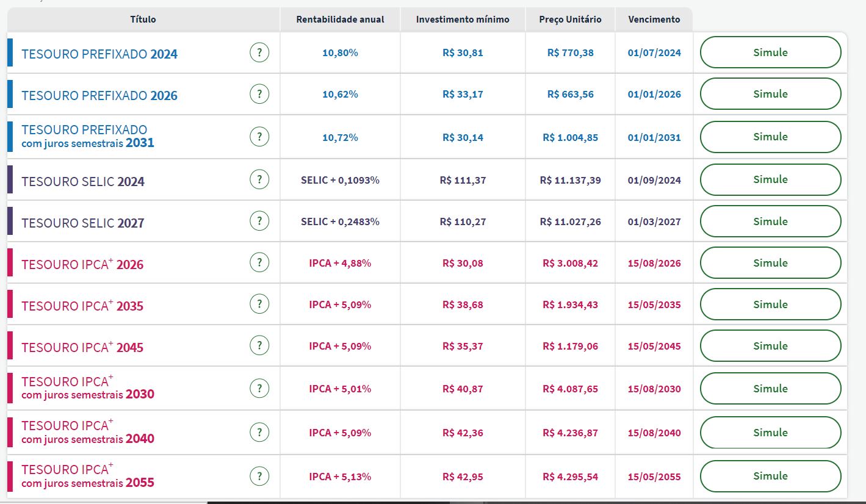Click help icon for IPCA+ juros semestrais 2055

click(259, 476)
